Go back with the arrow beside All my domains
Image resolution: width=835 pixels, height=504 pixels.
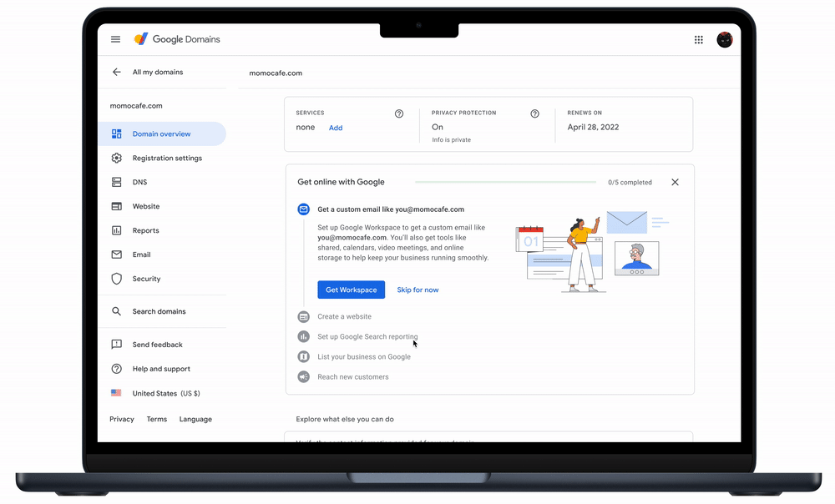click(x=117, y=72)
